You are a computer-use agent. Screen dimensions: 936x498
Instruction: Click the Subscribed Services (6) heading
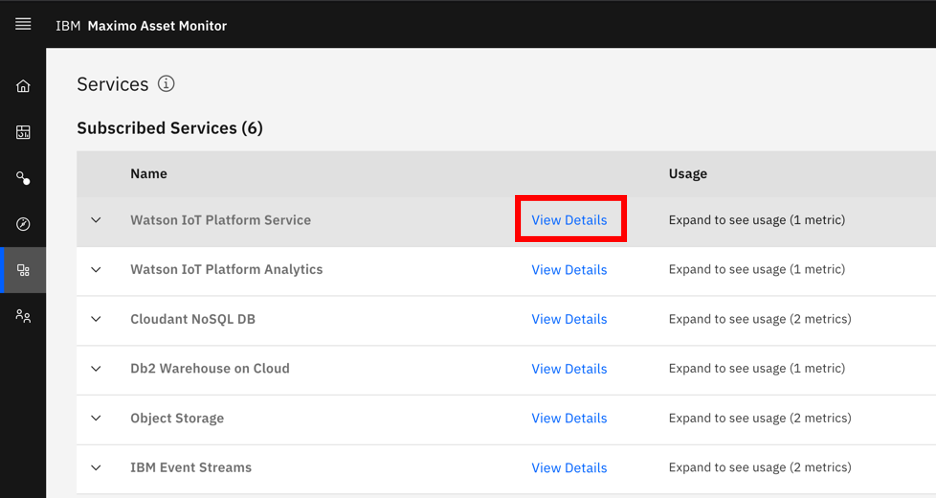pyautogui.click(x=170, y=128)
